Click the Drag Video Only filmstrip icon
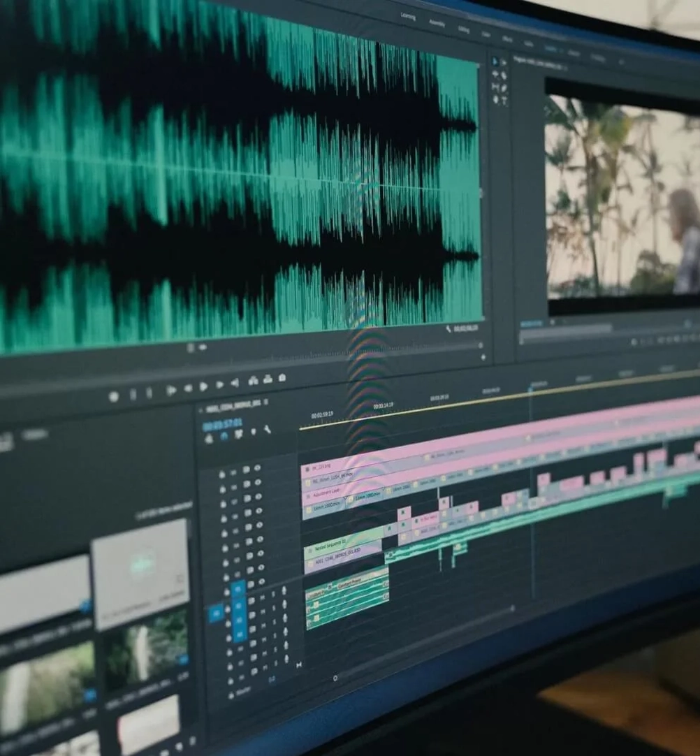700x756 pixels. tap(191, 348)
